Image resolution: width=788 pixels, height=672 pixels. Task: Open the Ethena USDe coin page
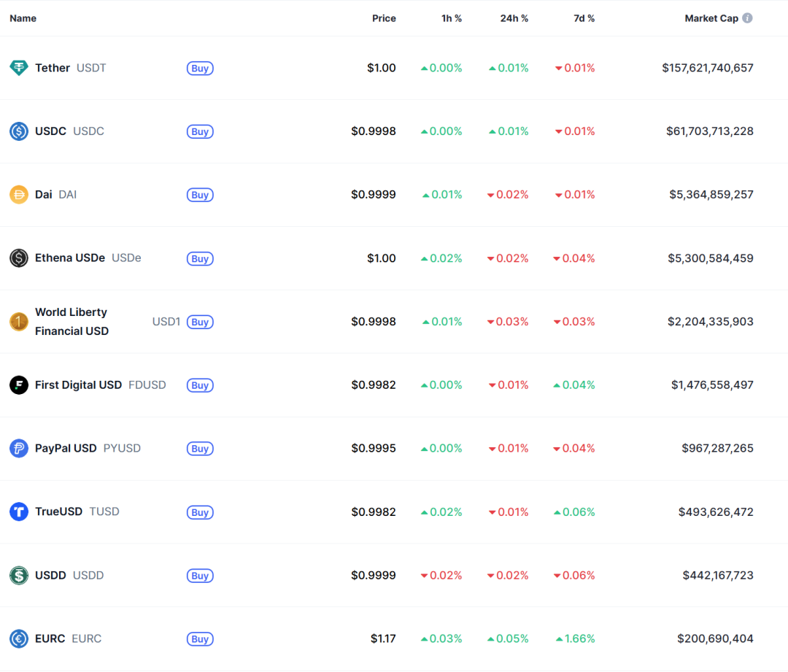[x=70, y=258]
